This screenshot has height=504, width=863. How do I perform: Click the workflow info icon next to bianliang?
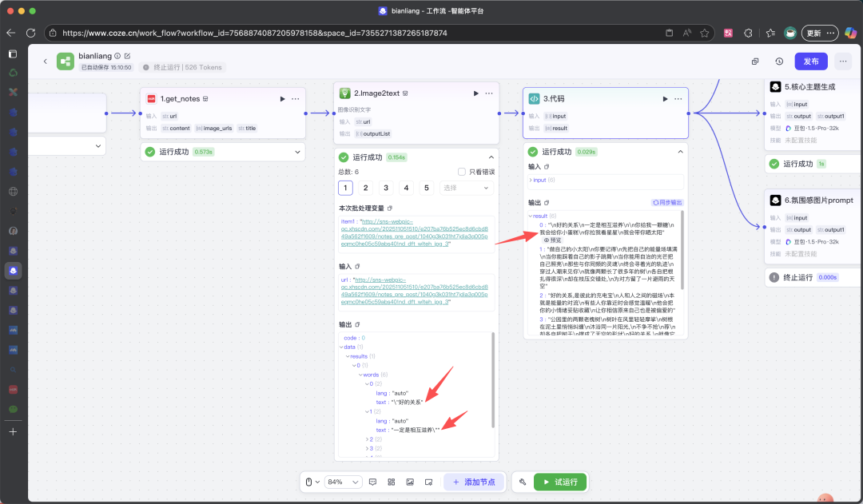point(117,56)
